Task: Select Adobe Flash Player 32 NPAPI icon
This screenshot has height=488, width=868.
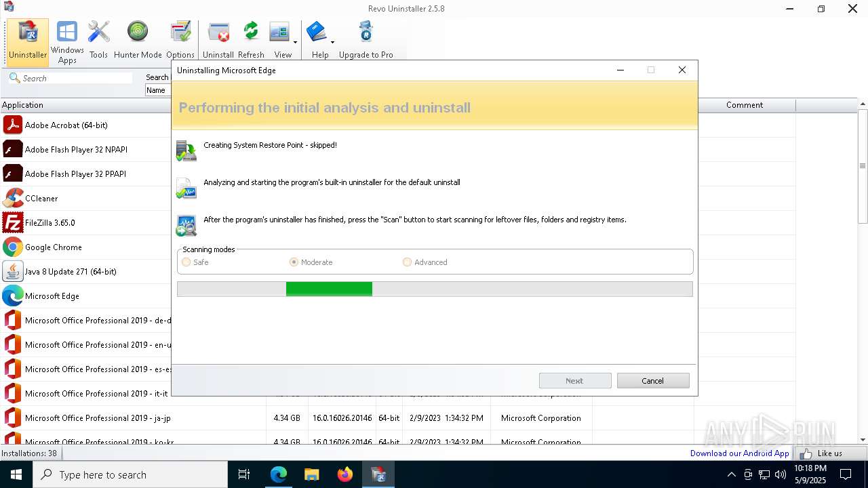Action: click(x=13, y=149)
